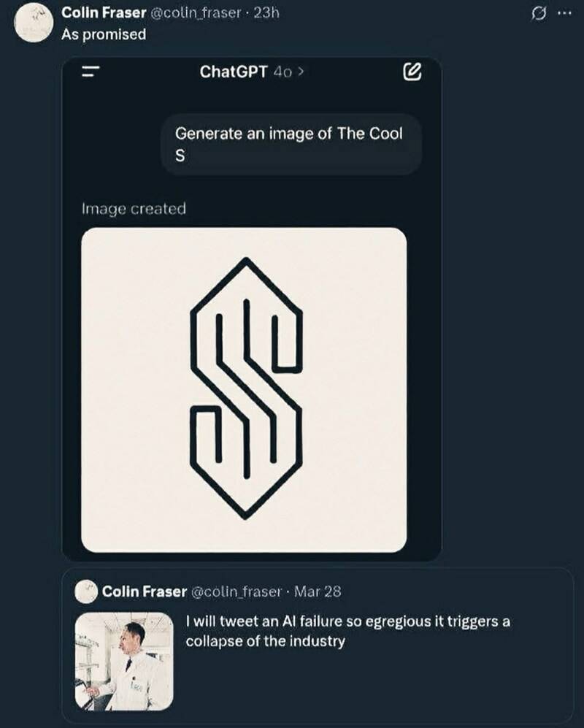Expand the chevron next to 4o
Screen dimensions: 584x728
coord(300,72)
